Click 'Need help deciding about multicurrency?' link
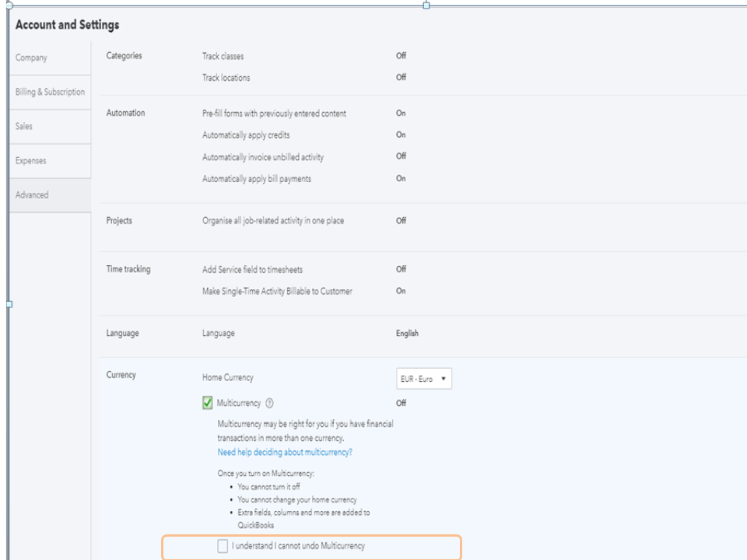The image size is (747, 560). tap(285, 452)
